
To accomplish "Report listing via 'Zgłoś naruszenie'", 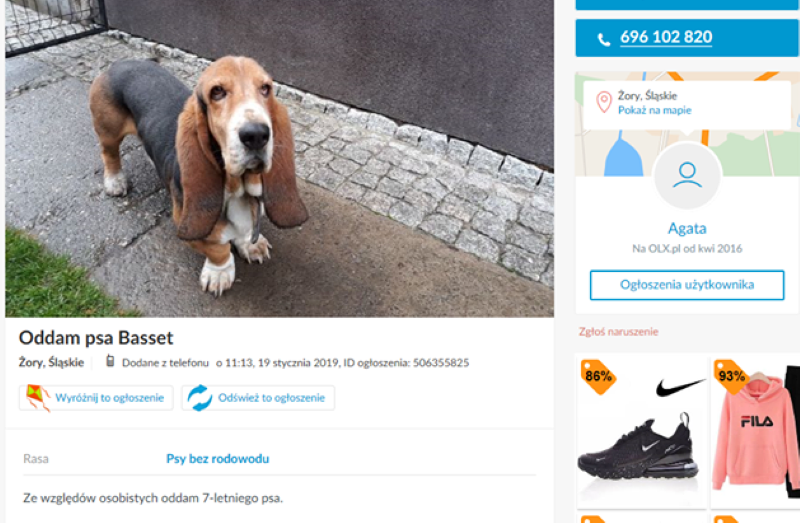I will [x=618, y=332].
